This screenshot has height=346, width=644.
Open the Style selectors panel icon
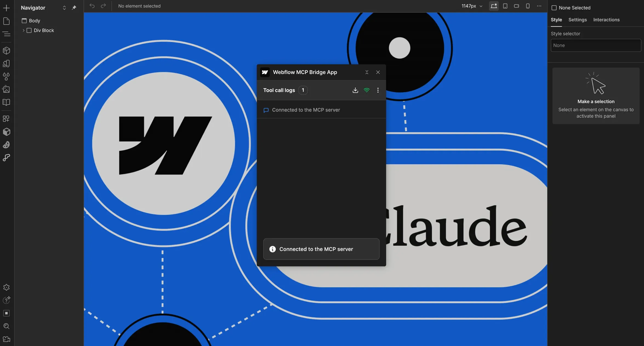point(6,63)
